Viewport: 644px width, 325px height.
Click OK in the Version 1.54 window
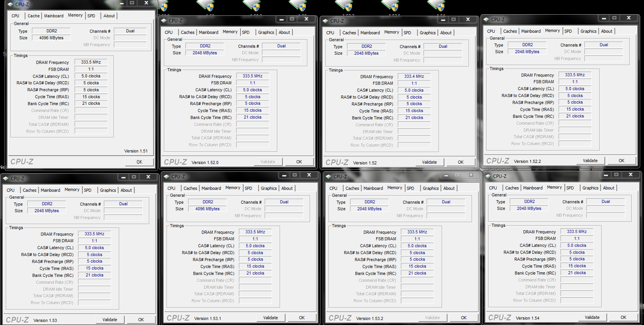click(624, 317)
